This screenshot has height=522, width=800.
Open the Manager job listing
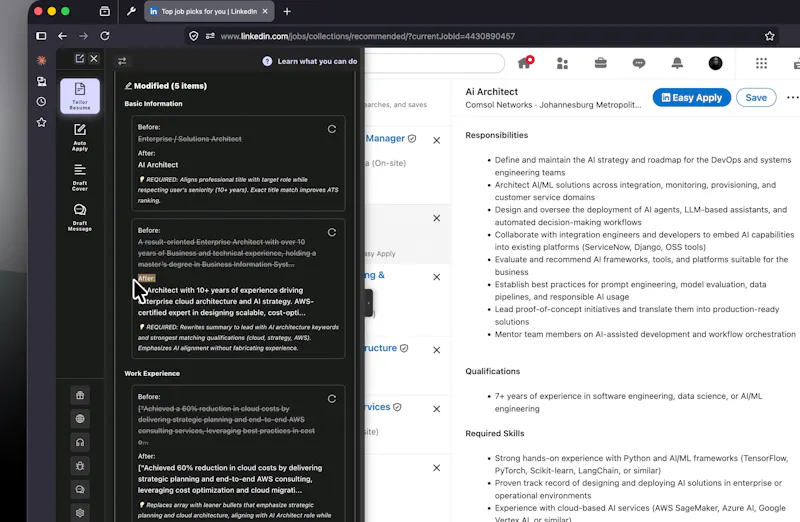385,138
